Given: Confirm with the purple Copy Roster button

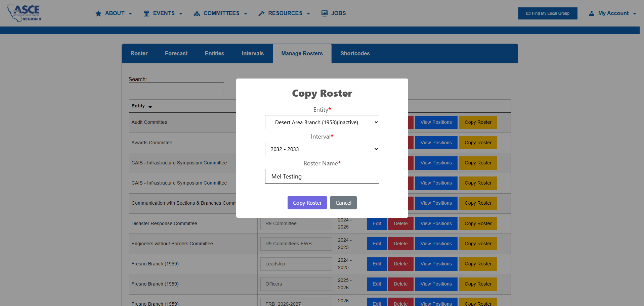Looking at the screenshot, I should [307, 203].
